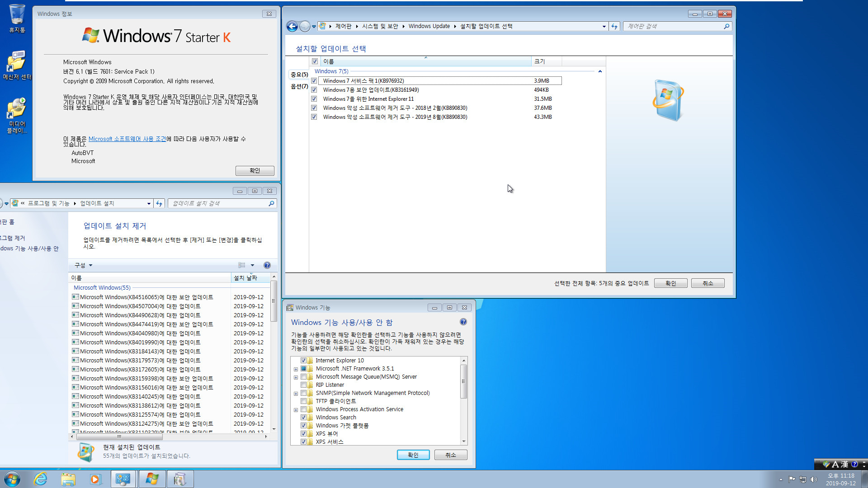Open the Messenger Center desktop shortcut
The image size is (868, 488).
pos(17,65)
